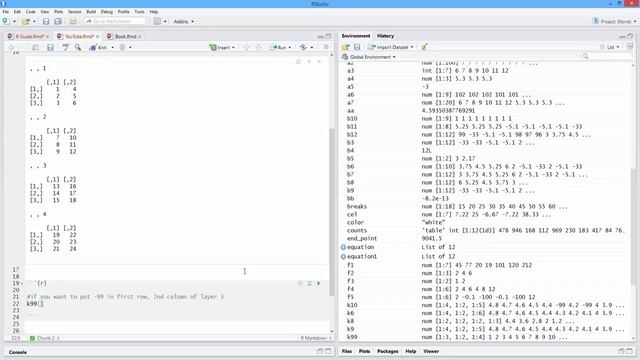Switch to the Packages tab
This screenshot has height=360, width=640.
click(388, 351)
